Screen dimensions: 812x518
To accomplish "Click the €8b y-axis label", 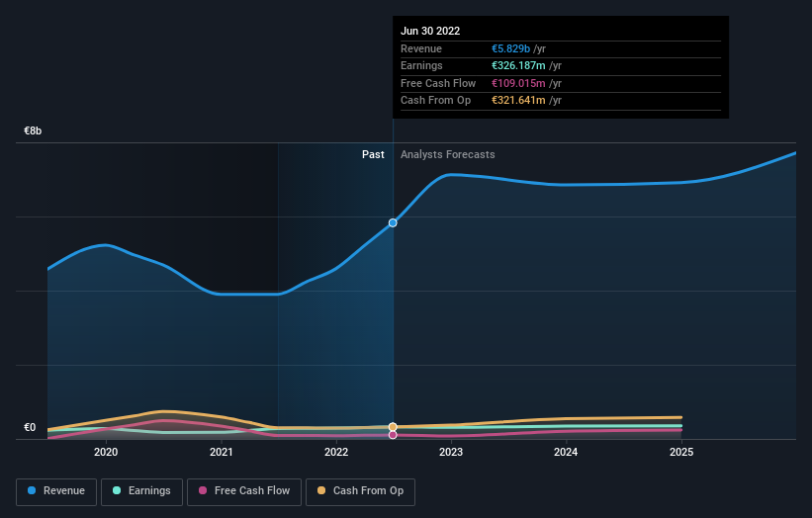I will (33, 130).
